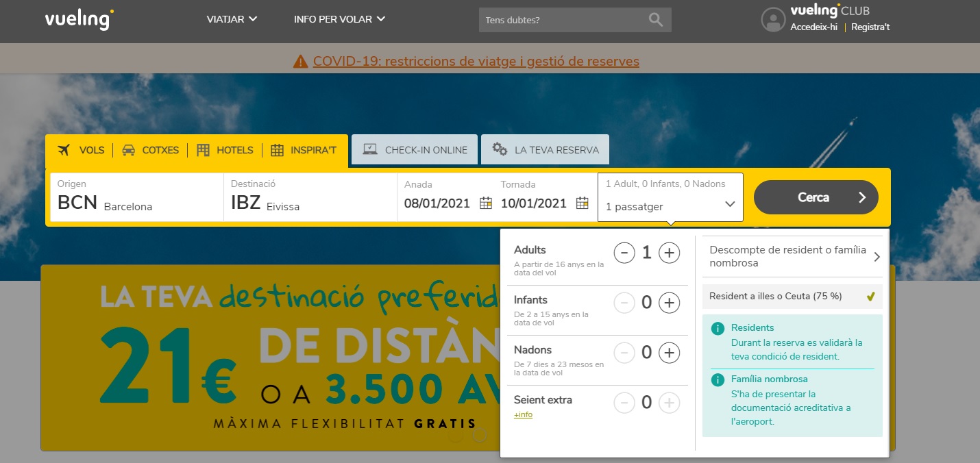980x463 pixels.
Task: Open the COVID-19 restrictions link
Action: (x=476, y=62)
